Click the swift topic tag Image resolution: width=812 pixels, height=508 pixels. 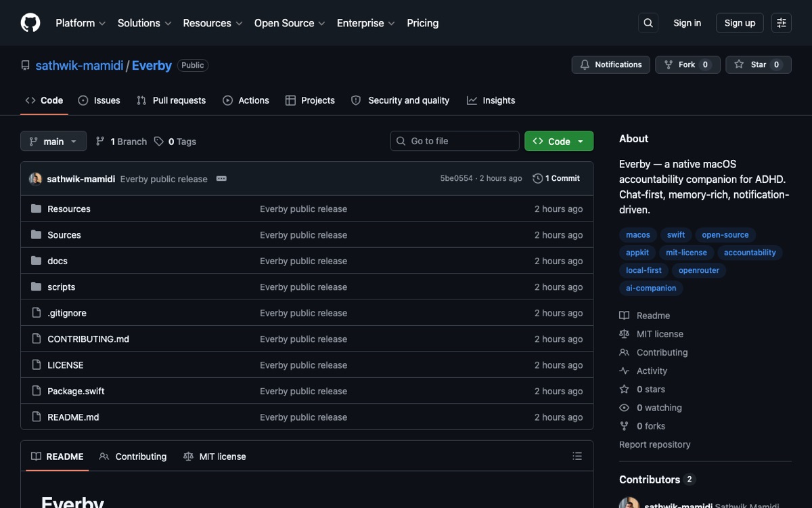click(676, 235)
